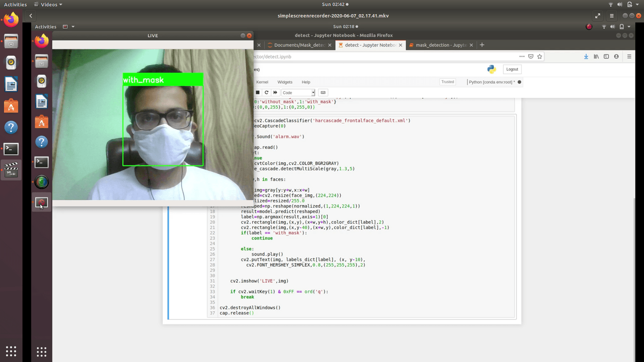Restart the kernel with the circular arrow
This screenshot has height=362, width=644.
click(267, 93)
